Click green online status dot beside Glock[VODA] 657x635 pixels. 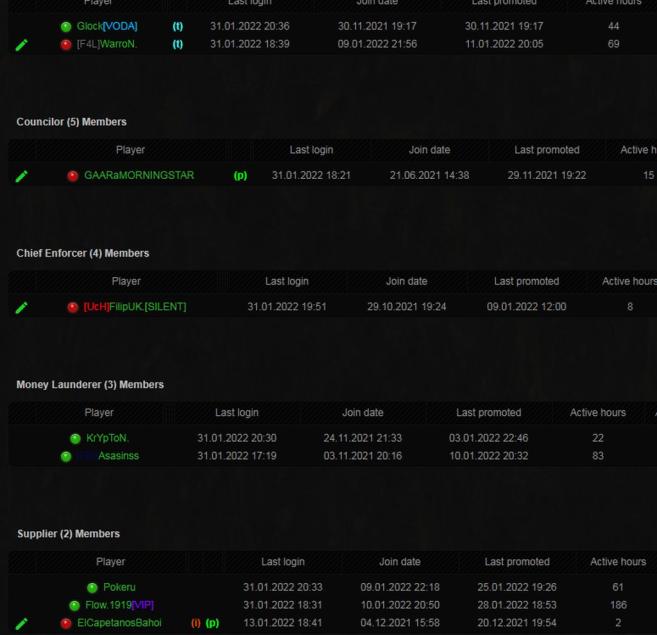(x=66, y=27)
